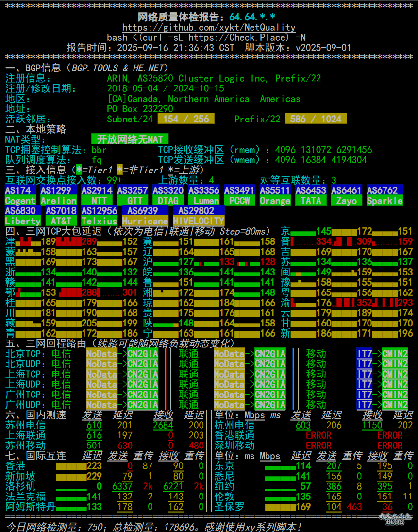Viewport: 418px width, 532px height.
Task: Click the 开放网络无NAT label
Action: [130, 139]
